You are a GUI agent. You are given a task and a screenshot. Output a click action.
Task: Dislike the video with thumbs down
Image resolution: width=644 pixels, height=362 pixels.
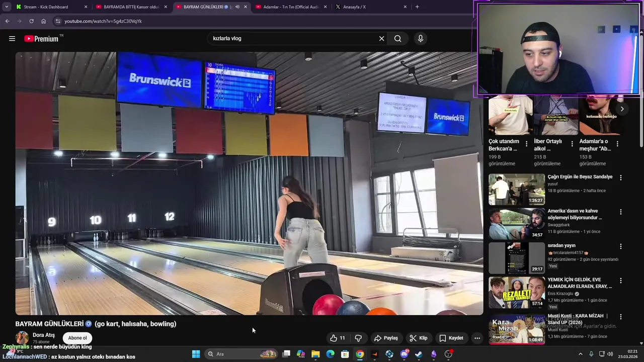[x=358, y=338]
